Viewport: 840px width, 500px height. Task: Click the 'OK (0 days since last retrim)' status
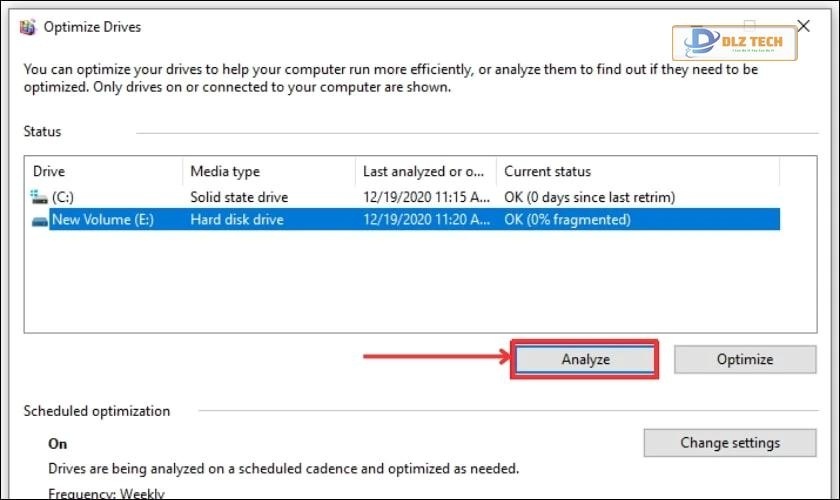pos(589,197)
